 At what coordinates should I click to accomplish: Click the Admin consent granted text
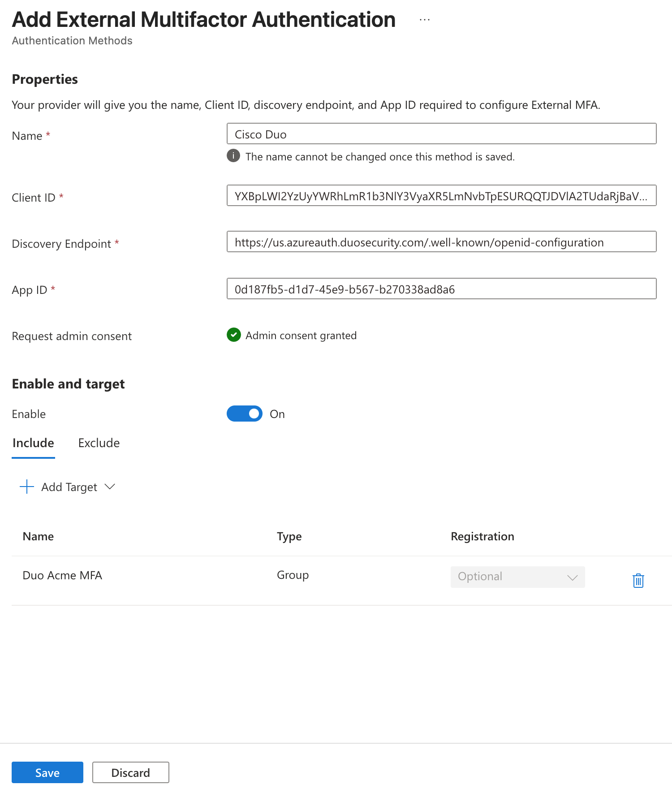coord(301,336)
